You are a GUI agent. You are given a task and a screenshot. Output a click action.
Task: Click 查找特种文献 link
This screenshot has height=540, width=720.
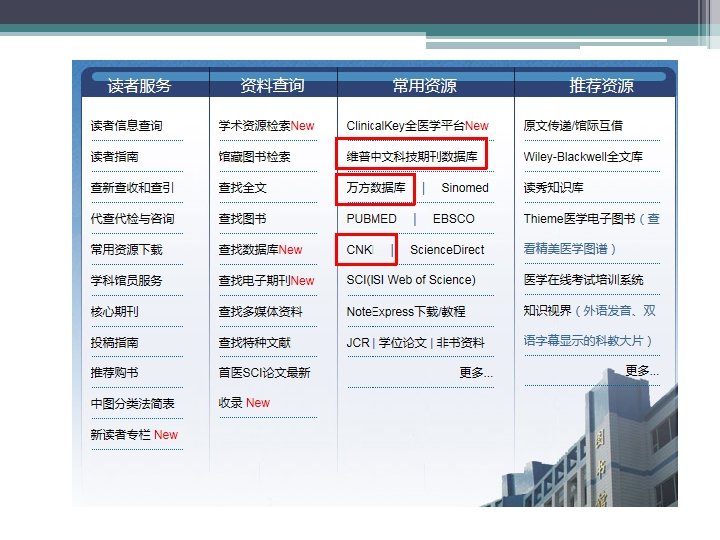(x=254, y=343)
